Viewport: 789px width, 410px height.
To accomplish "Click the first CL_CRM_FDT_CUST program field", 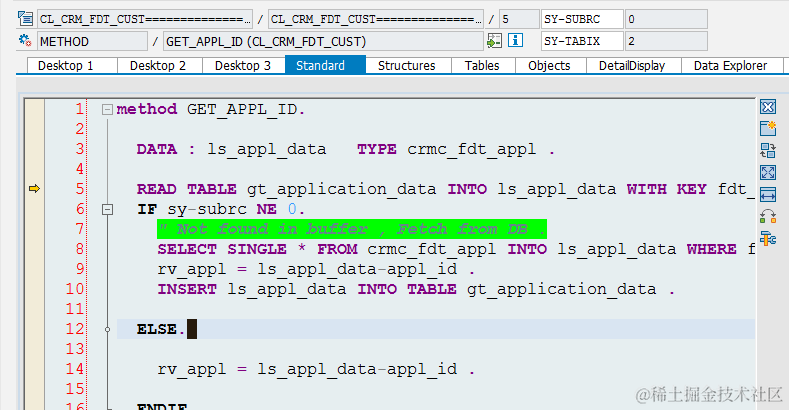I will 145,19.
